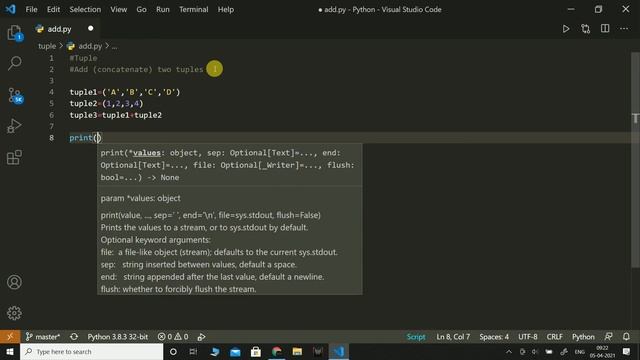The image size is (640, 360).
Task: Synchronize changes icon in status bar
Action: [x=74, y=337]
